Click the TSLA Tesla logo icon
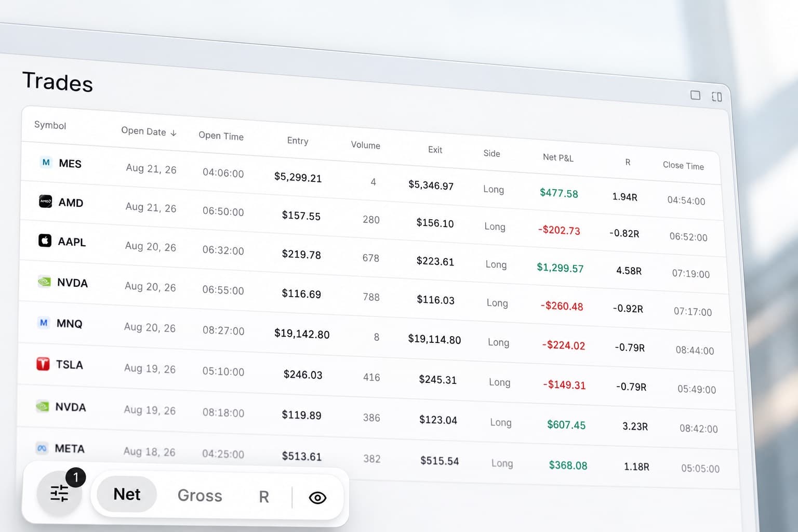This screenshot has height=532, width=798. tap(43, 364)
